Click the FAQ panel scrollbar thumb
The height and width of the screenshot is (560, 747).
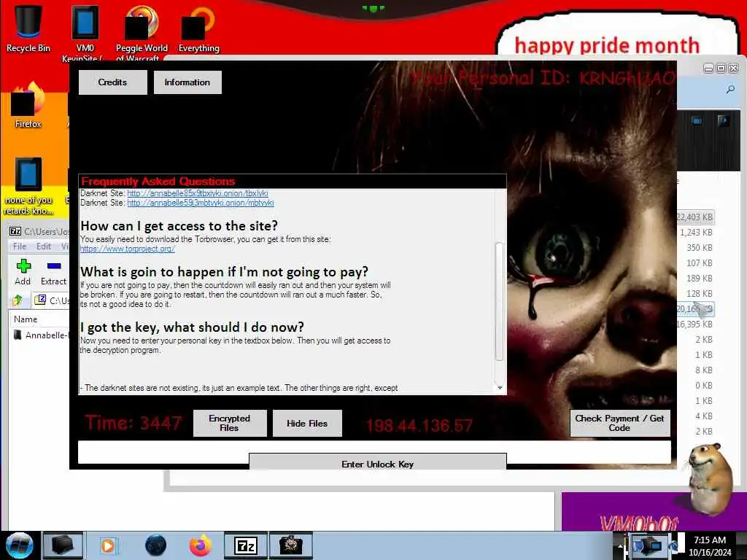pyautogui.click(x=499, y=301)
